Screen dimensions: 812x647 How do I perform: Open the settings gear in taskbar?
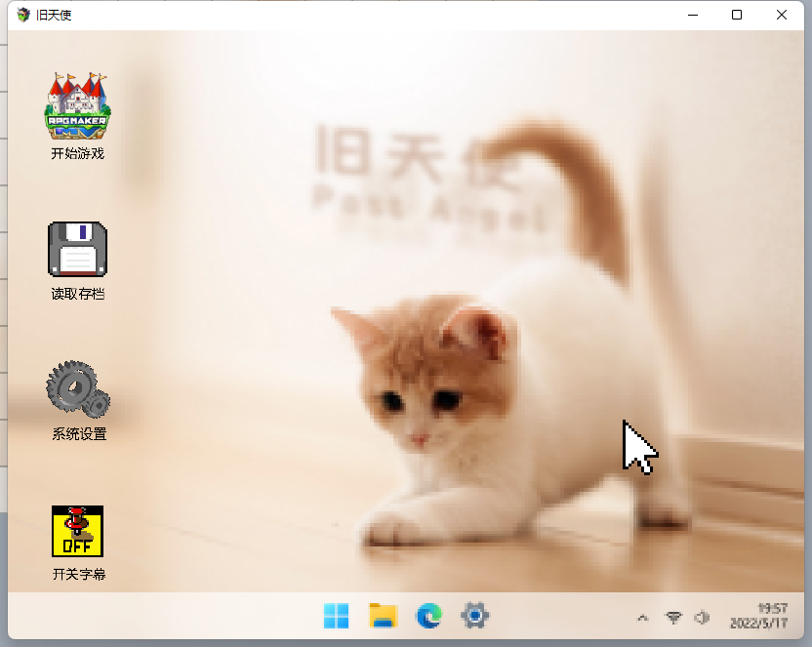point(475,616)
